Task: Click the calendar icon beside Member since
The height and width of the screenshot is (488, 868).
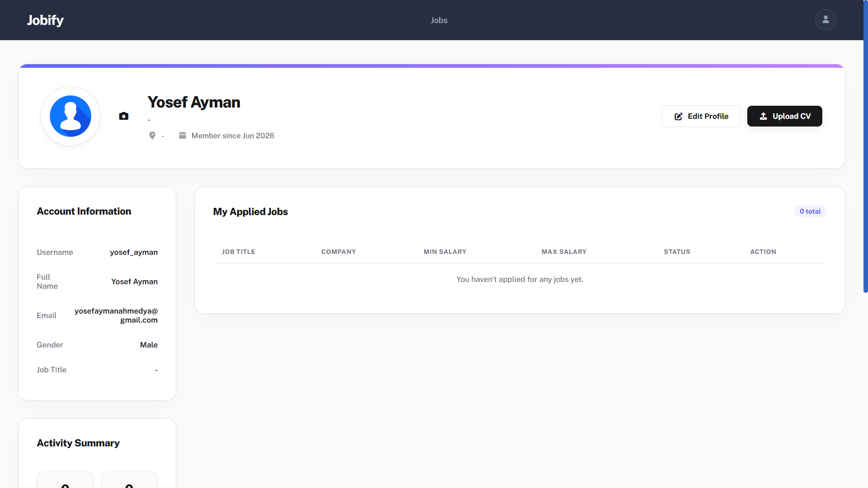Action: click(182, 135)
